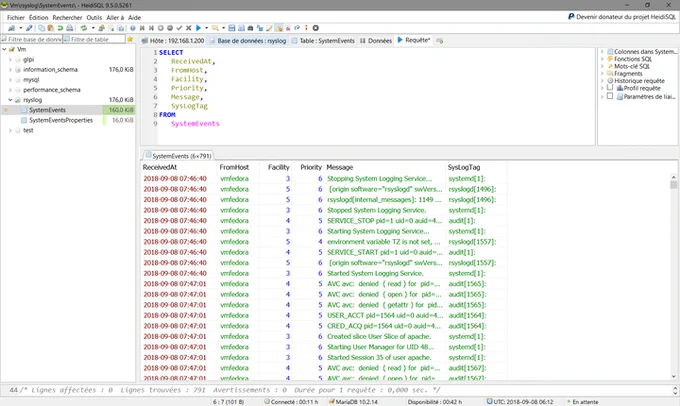
Task: Select the Requête* tab
Action: pos(414,40)
